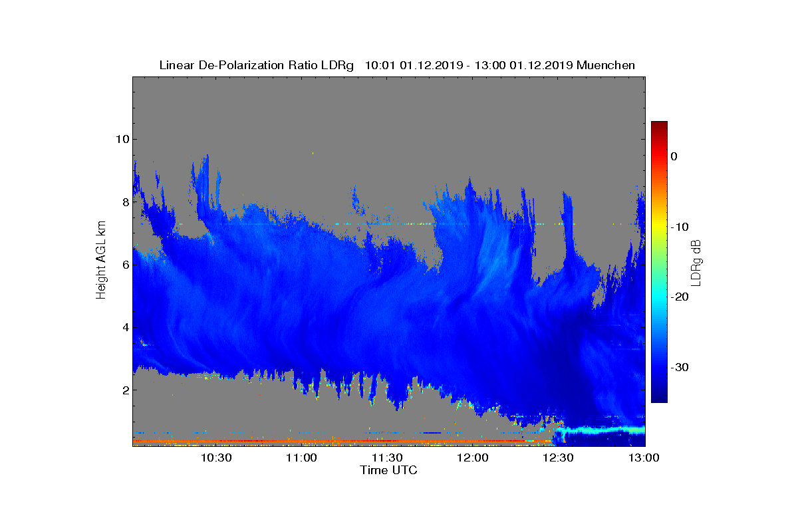The width and height of the screenshot is (798, 532).
Task: Click the height tick label 2
Action: click(x=124, y=390)
